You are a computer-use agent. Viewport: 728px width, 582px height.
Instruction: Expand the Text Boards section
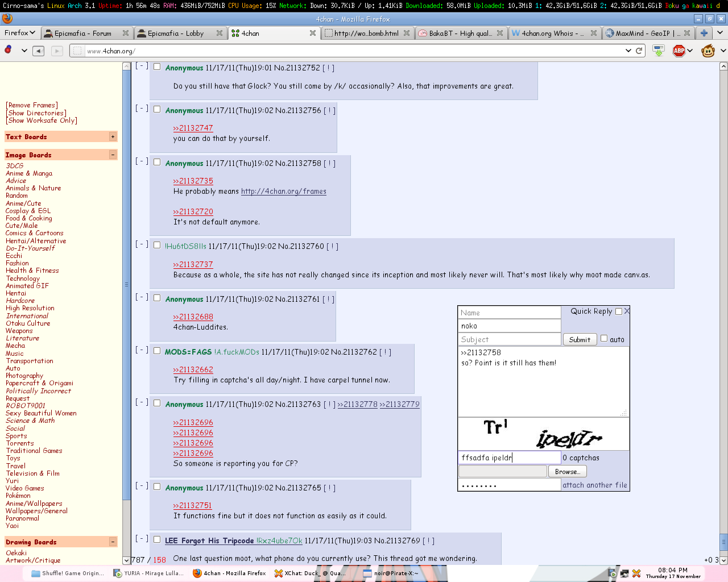(113, 137)
